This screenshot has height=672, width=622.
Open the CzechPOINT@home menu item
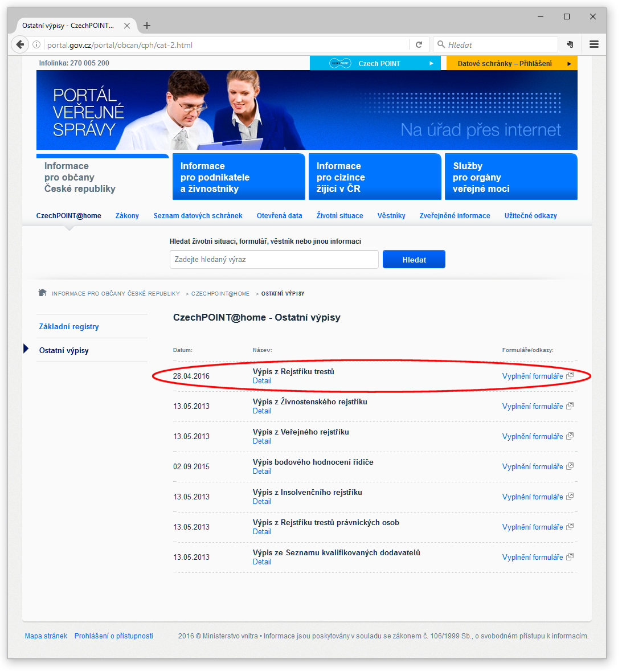point(68,216)
